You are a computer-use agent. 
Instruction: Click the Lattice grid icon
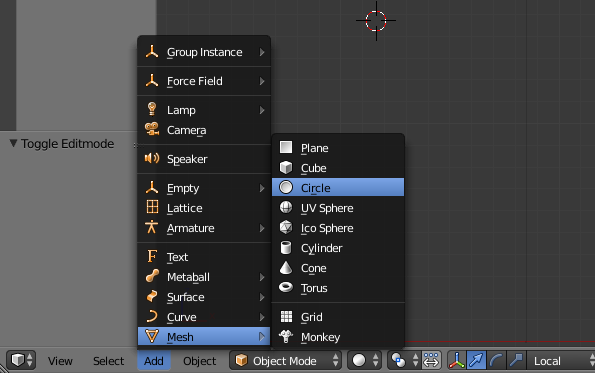pyautogui.click(x=152, y=207)
